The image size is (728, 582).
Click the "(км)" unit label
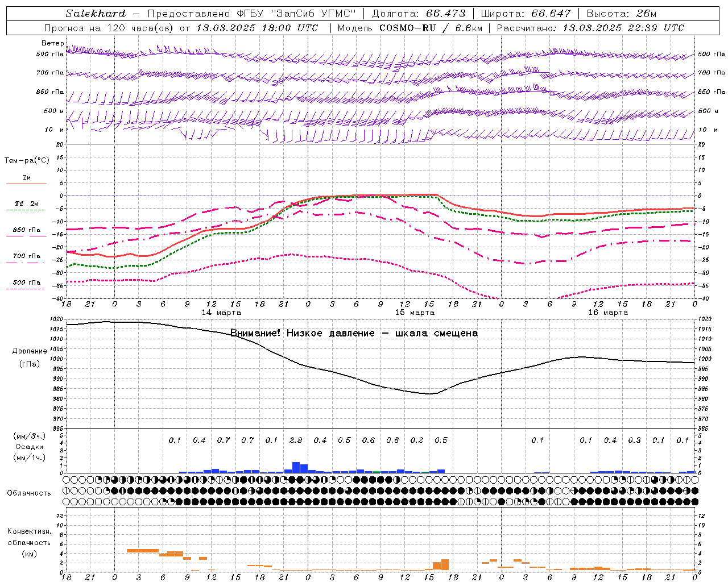[x=30, y=553]
